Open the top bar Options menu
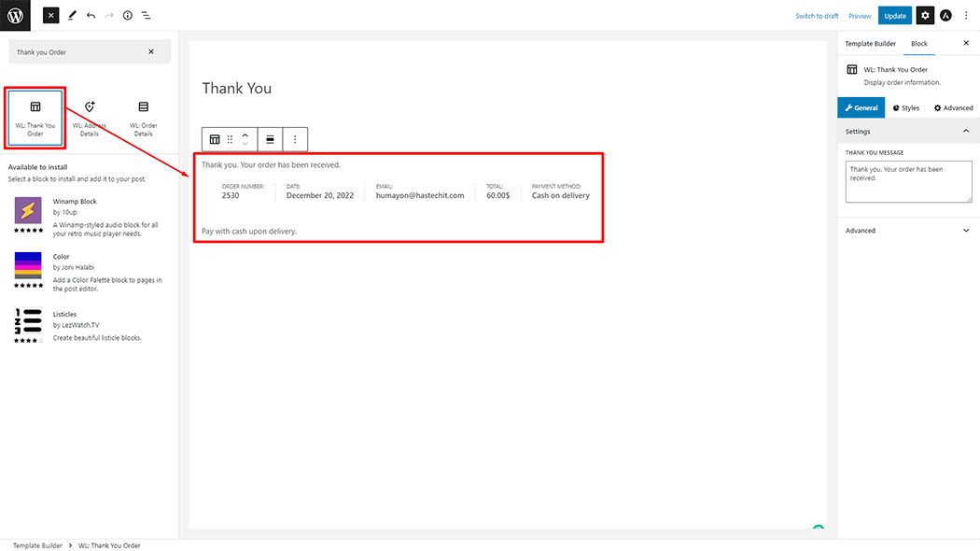The image size is (980, 551). [966, 15]
